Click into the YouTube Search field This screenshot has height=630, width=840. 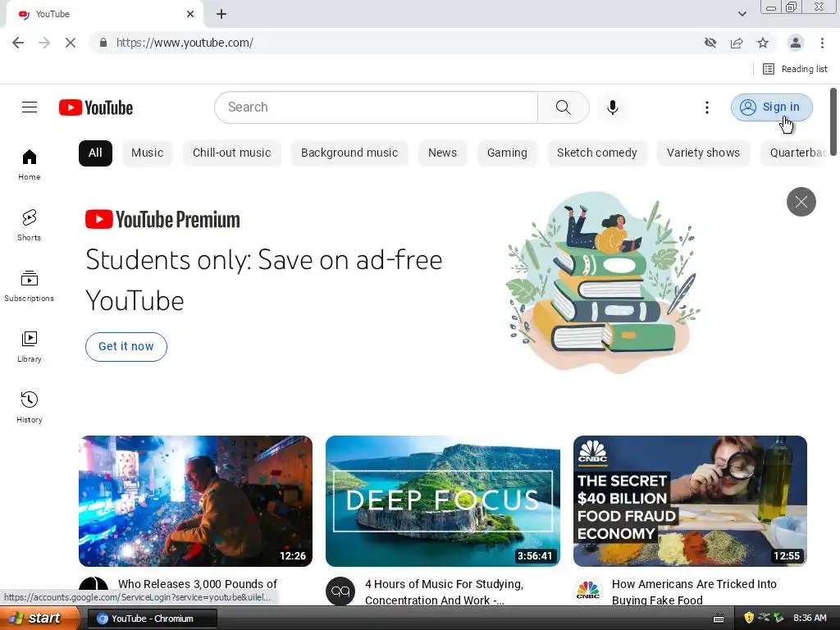click(x=376, y=107)
